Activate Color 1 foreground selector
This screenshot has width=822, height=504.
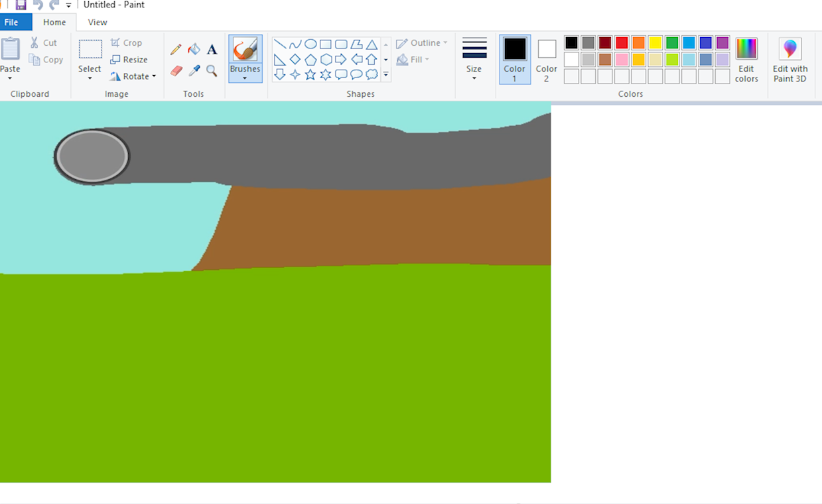tap(514, 59)
